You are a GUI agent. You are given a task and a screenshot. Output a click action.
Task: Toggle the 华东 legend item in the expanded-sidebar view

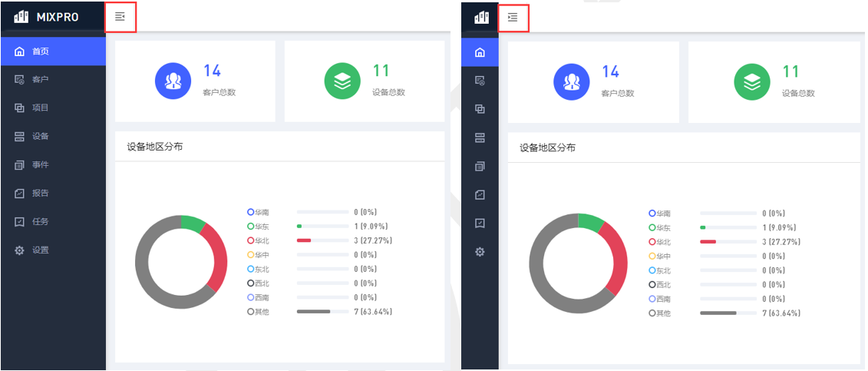click(258, 227)
